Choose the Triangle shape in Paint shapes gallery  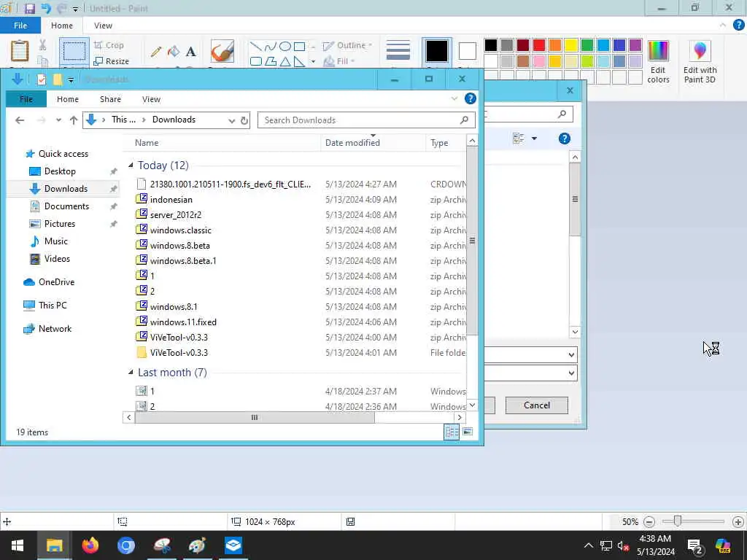click(x=285, y=61)
